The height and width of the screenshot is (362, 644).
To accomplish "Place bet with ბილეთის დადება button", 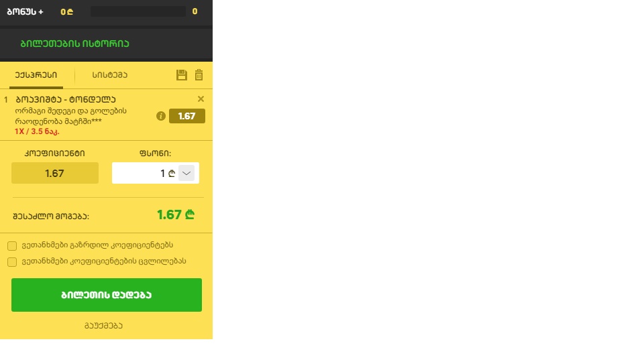I will [107, 295].
